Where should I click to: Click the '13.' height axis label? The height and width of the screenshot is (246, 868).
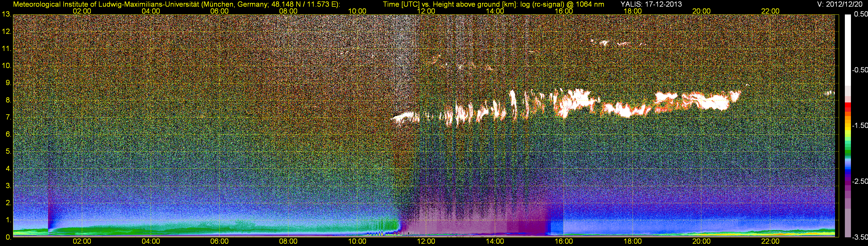pyautogui.click(x=6, y=14)
